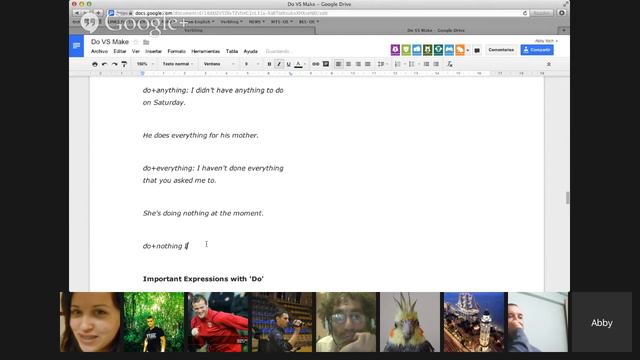The image size is (640, 360).
Task: Click the browser reload icon
Action: (x=525, y=13)
